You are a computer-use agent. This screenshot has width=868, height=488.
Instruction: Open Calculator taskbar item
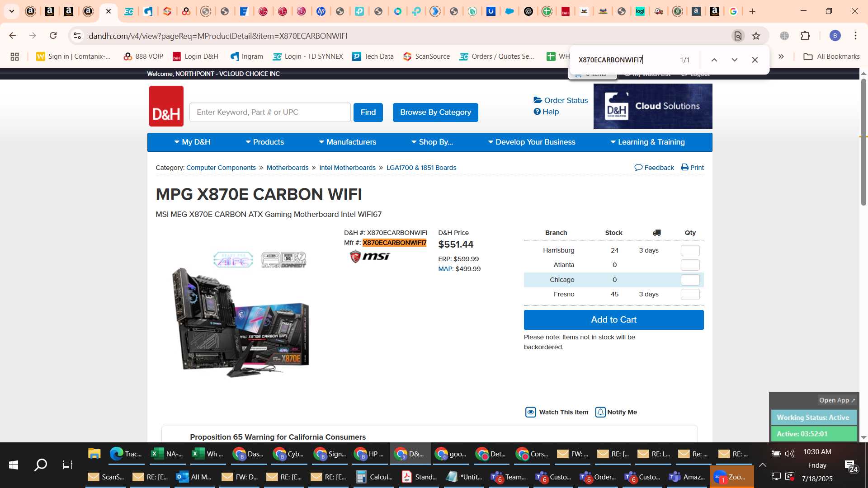click(375, 477)
